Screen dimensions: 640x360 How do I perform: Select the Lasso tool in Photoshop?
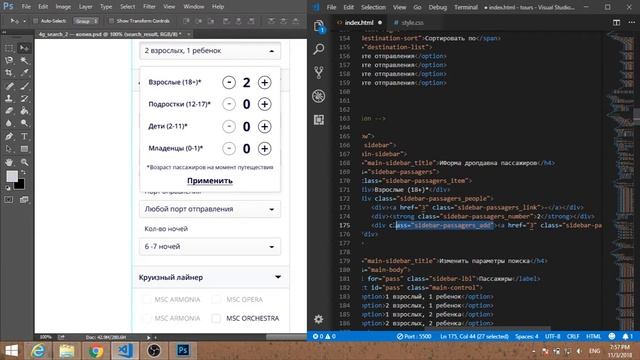[9, 60]
